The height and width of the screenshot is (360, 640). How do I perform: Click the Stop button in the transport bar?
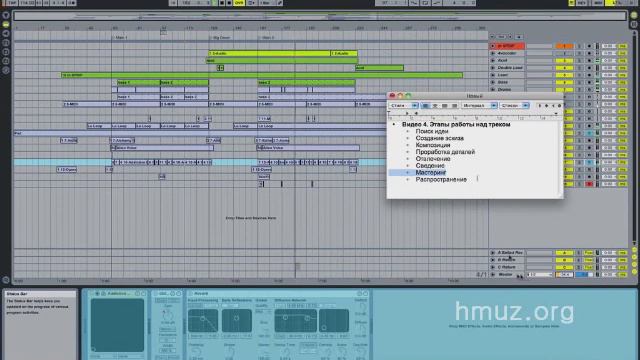click(222, 2)
